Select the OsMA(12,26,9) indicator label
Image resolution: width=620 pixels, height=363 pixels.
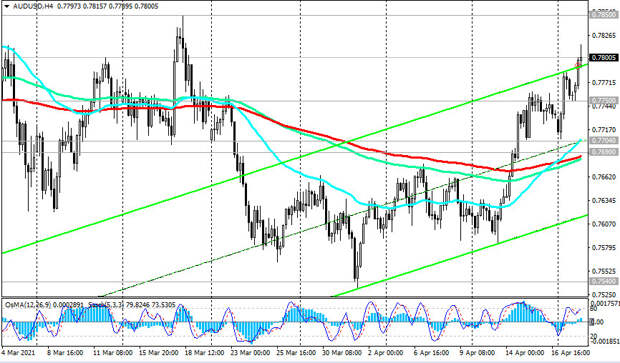tap(29, 305)
